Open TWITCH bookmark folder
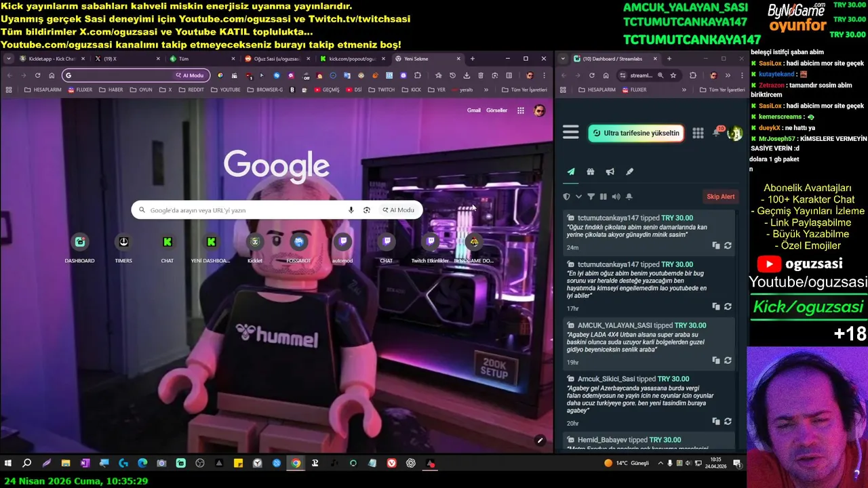The width and height of the screenshot is (868, 488). tap(381, 89)
